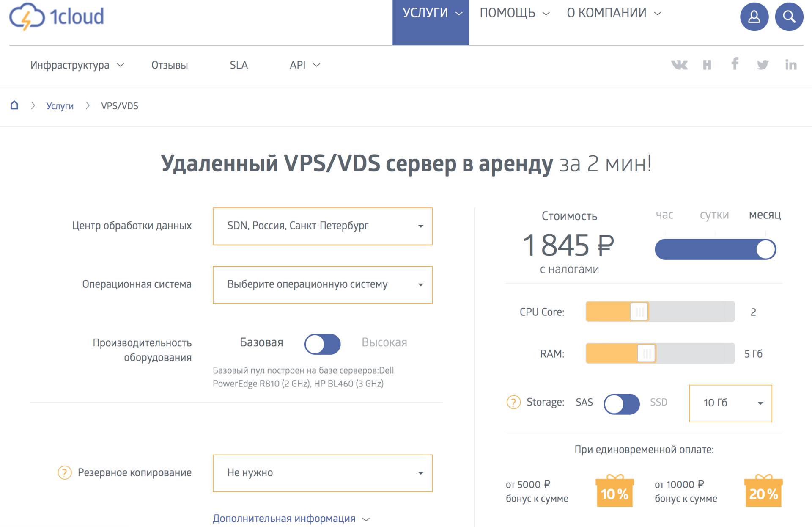Expand Дополнительная информация section
Image resolution: width=812 pixels, height=527 pixels.
(x=291, y=519)
